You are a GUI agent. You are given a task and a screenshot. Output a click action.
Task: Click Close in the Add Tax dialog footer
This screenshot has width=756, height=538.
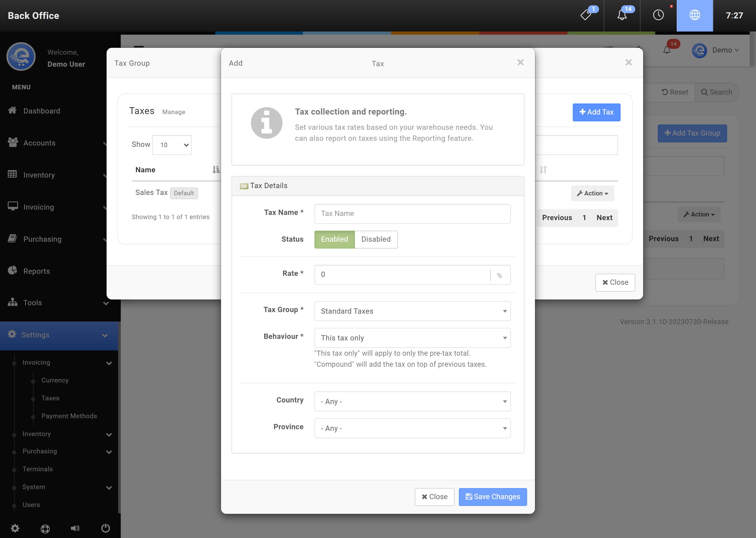pos(434,496)
